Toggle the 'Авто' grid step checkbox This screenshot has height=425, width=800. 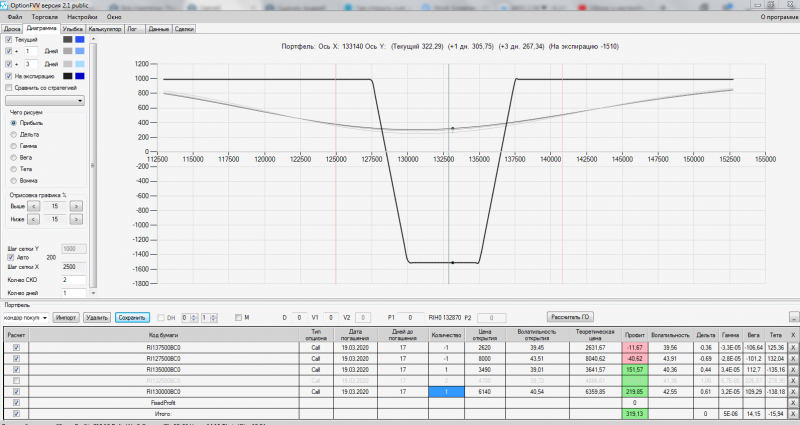coord(11,258)
